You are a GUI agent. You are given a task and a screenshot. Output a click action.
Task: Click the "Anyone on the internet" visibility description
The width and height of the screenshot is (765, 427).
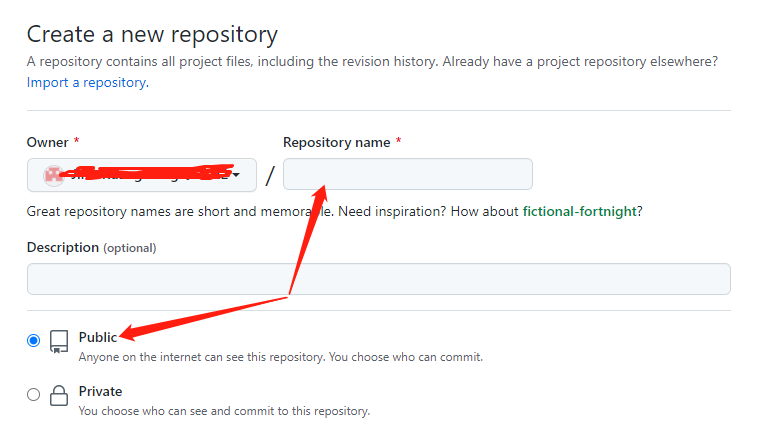[280, 357]
